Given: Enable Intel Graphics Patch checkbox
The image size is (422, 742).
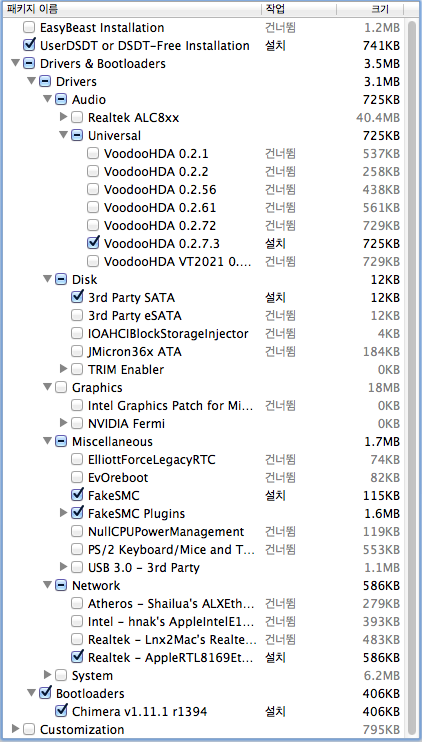Looking at the screenshot, I should 77,405.
